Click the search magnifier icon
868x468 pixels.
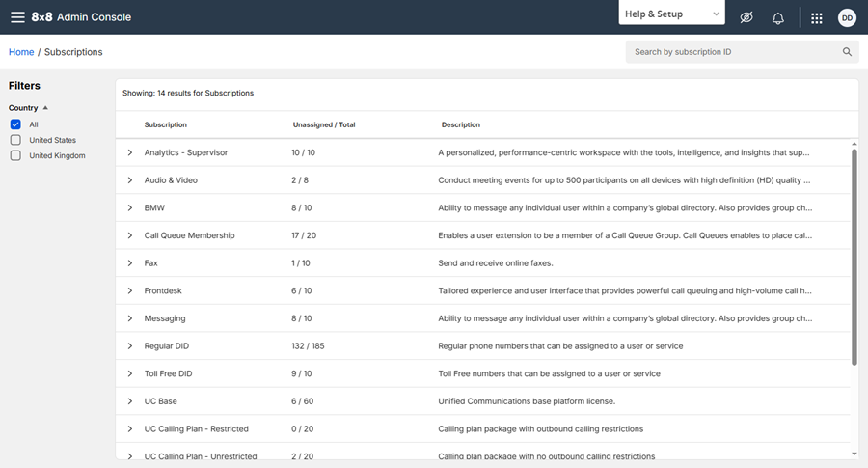847,52
